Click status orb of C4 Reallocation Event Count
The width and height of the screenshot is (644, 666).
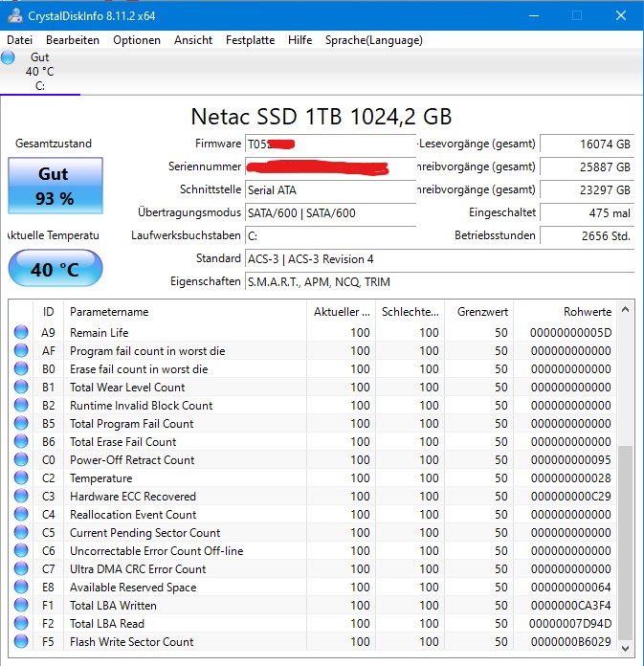(21, 514)
